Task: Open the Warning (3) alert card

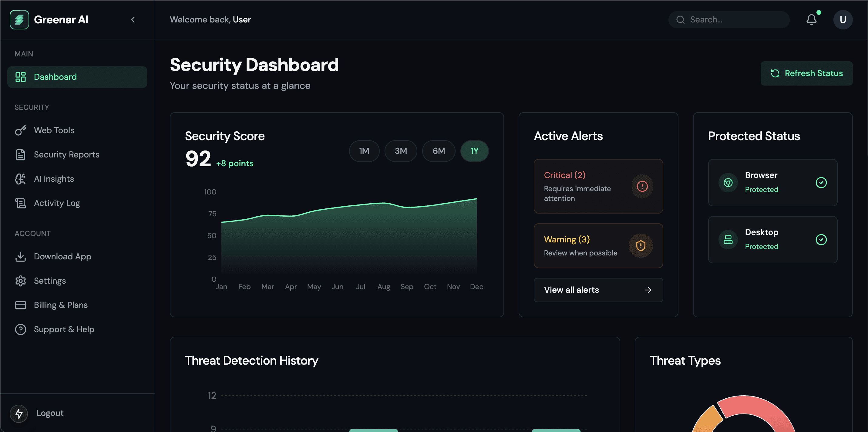Action: coord(598,246)
